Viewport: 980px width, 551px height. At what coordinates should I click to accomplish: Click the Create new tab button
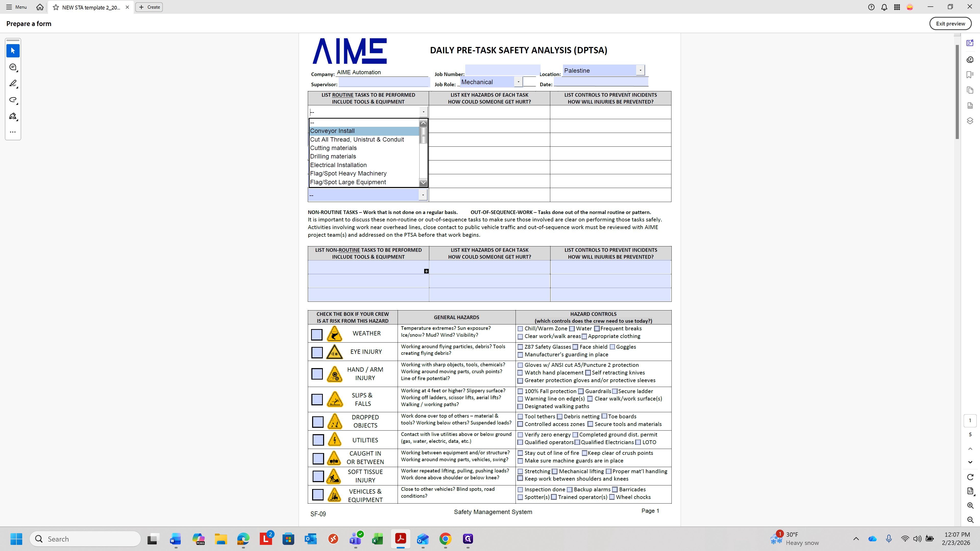(x=149, y=7)
